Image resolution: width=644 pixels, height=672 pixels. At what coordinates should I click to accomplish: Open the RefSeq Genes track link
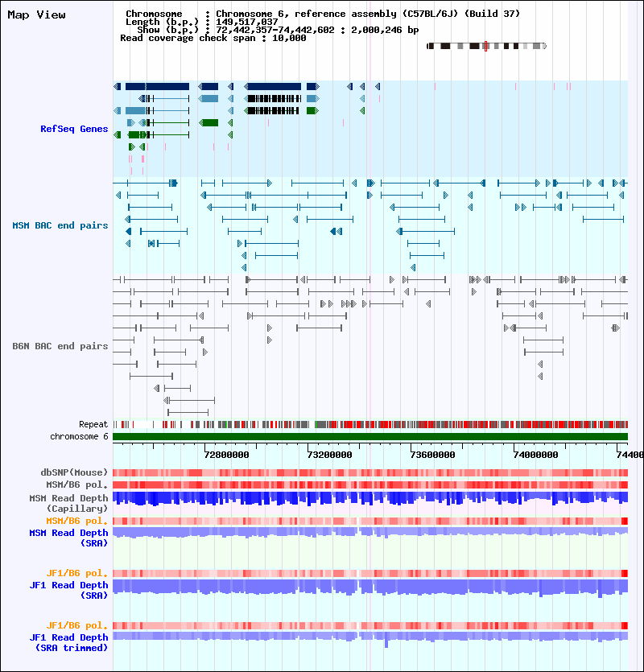(74, 129)
